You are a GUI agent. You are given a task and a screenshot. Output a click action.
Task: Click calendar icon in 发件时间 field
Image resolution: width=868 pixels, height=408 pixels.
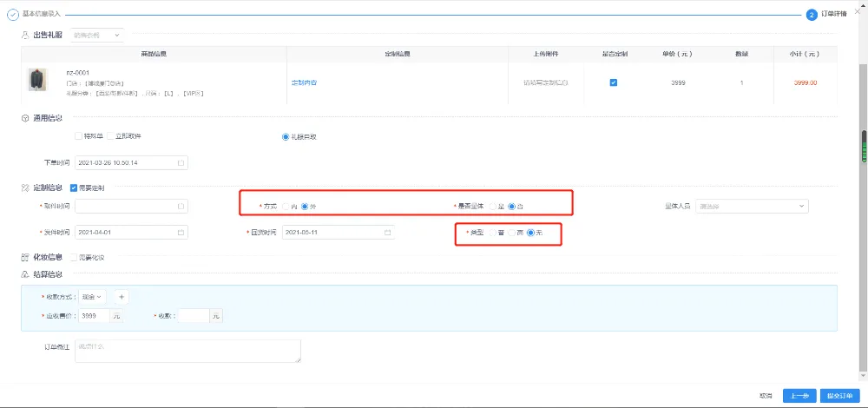[x=181, y=233]
